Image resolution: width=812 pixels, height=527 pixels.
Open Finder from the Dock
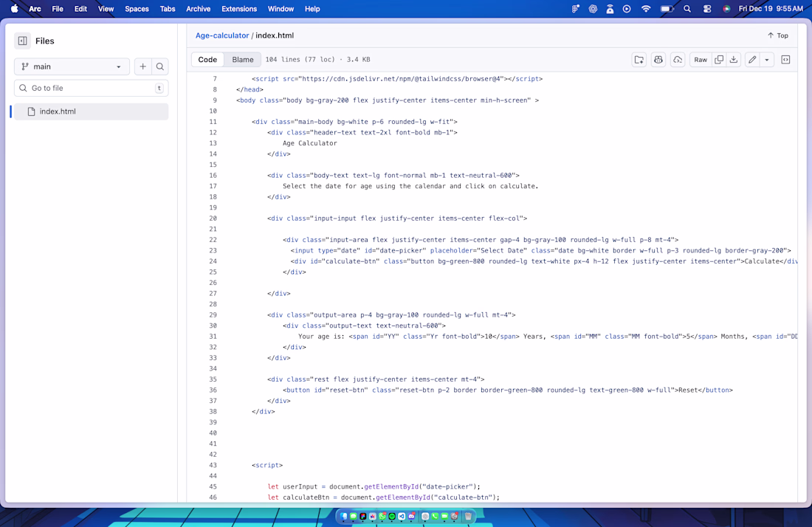click(343, 516)
